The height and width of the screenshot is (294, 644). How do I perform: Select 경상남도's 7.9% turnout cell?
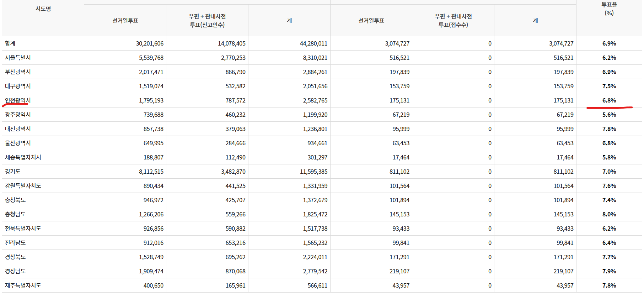(x=609, y=271)
